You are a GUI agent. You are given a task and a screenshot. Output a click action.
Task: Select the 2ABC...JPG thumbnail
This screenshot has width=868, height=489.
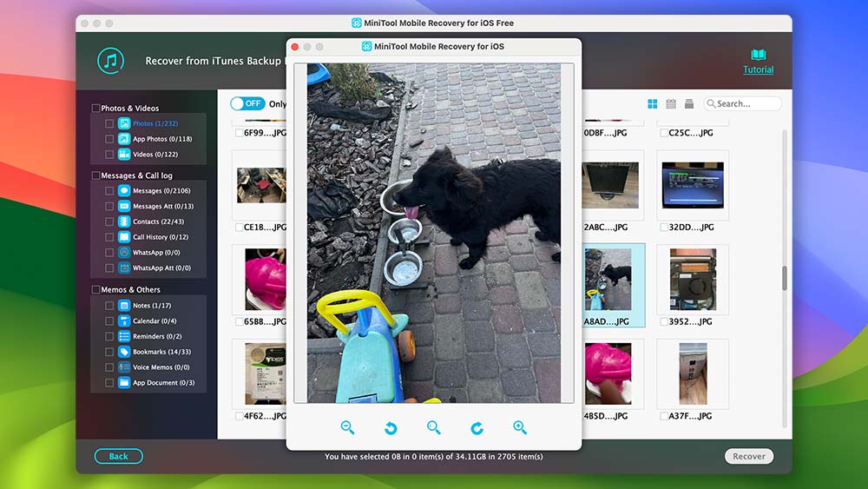[x=610, y=185]
